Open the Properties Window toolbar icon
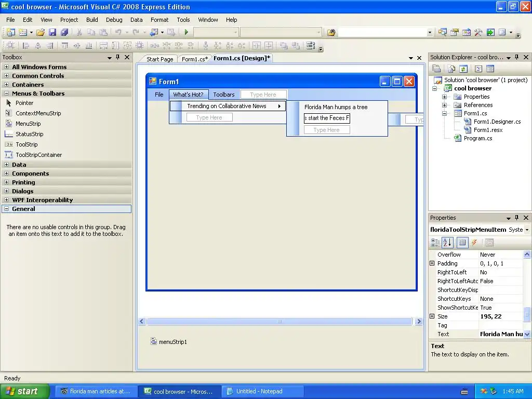The width and height of the screenshot is (532, 399). [454, 32]
